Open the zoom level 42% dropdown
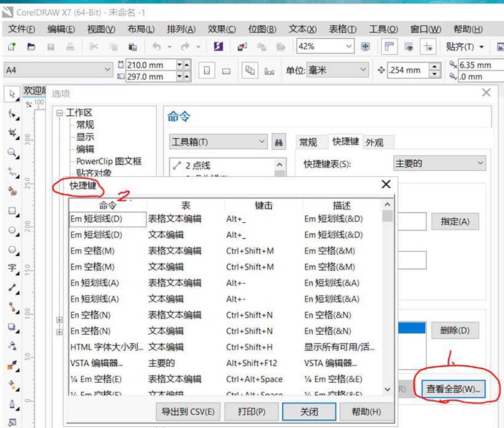This screenshot has height=428, width=504. tap(349, 46)
